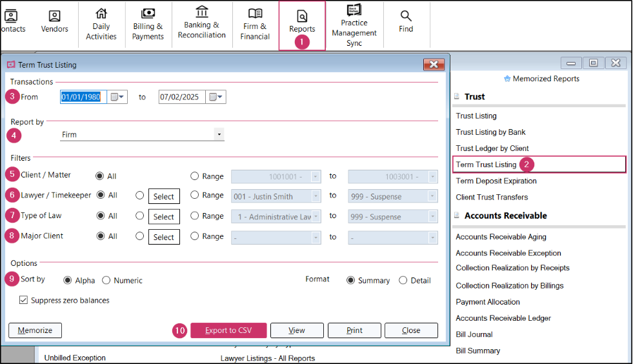Open Memorized Reports link

click(546, 79)
